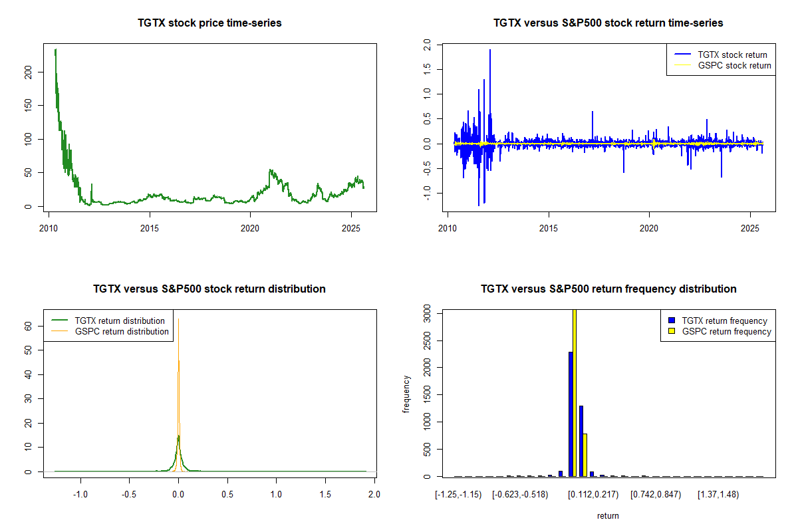Click the yellow GSPC return frequency legend swatch
Viewport: 798px width, 532px height.
(672, 331)
